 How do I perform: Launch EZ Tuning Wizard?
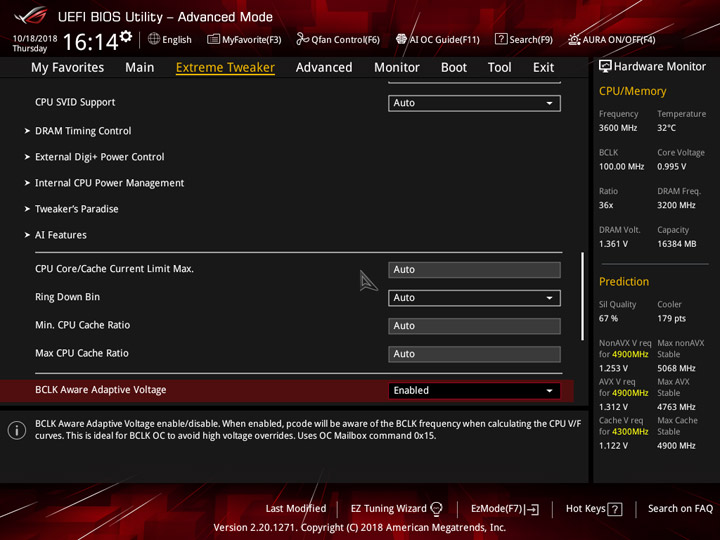(x=396, y=509)
